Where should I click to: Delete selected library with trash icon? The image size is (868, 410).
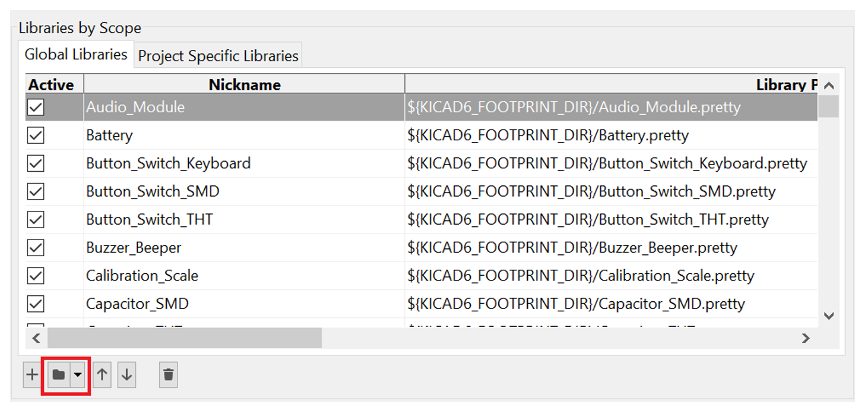coord(169,375)
